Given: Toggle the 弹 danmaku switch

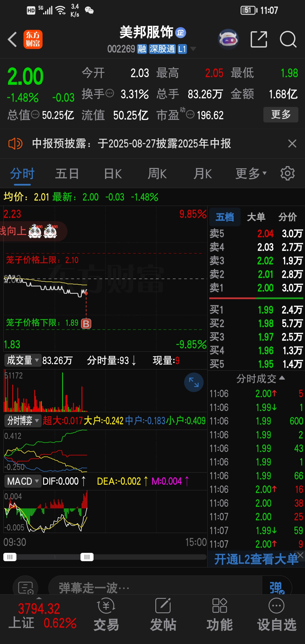Looking at the screenshot, I should 277,588.
